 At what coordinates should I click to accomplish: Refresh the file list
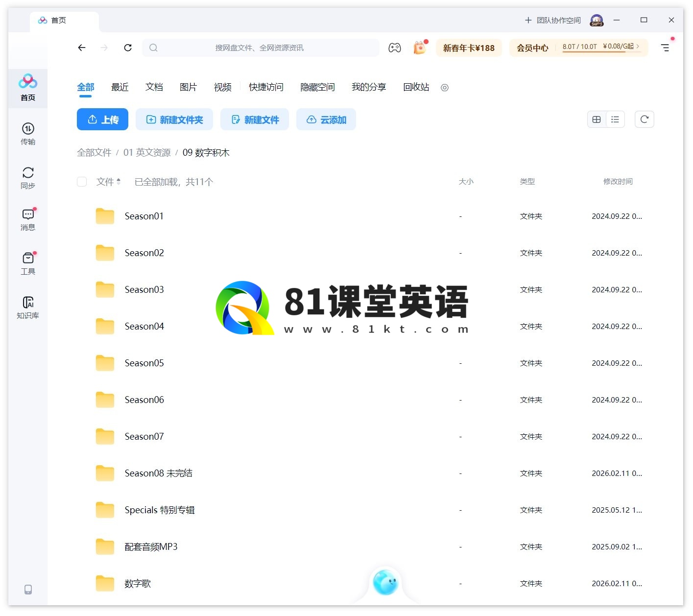click(645, 119)
